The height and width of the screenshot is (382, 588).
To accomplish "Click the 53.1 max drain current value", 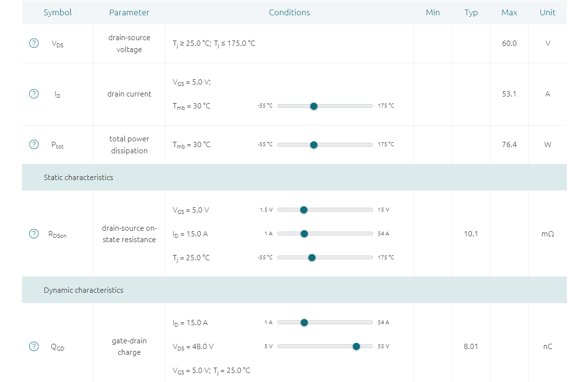I will [x=509, y=94].
